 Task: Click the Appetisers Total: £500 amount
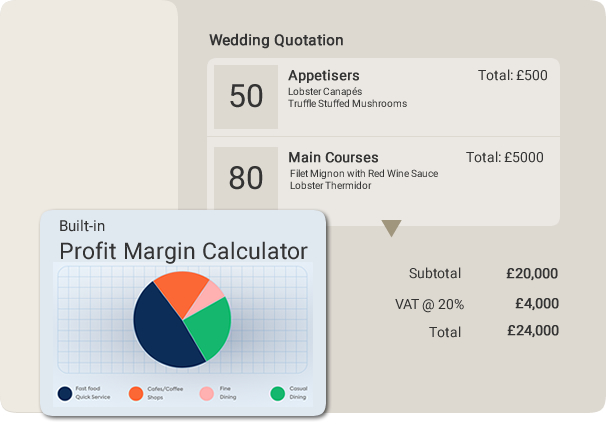[x=512, y=75]
